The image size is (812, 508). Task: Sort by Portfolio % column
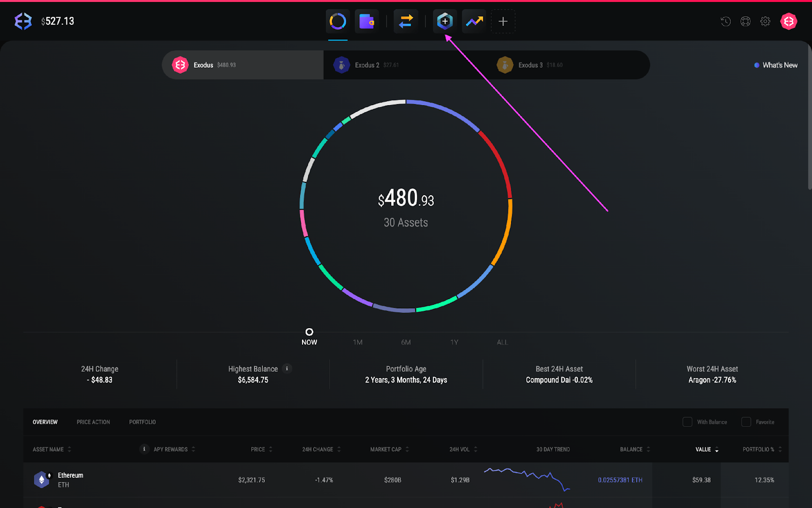click(x=762, y=450)
